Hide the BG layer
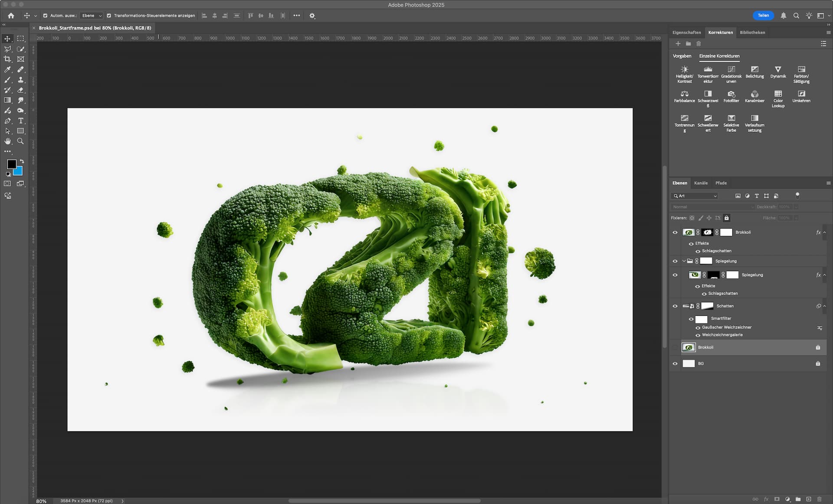The image size is (833, 504). [675, 364]
